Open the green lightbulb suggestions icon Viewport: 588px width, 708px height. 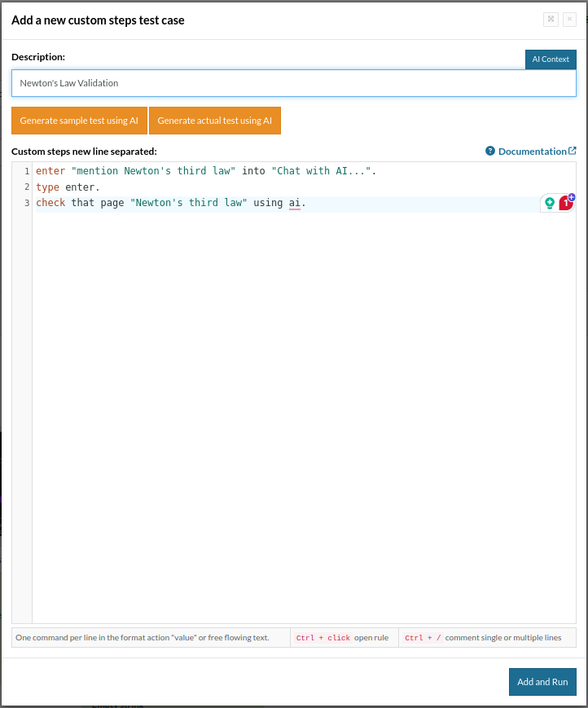pyautogui.click(x=550, y=204)
